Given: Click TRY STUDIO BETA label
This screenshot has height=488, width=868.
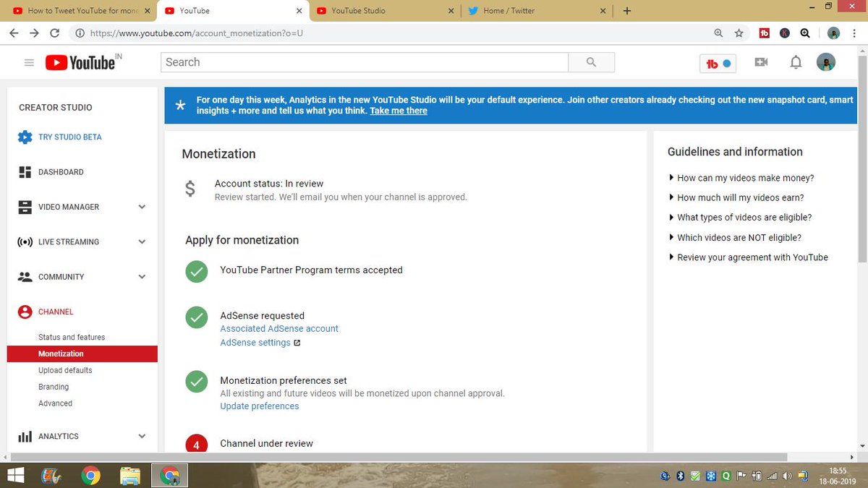Looking at the screenshot, I should (70, 137).
